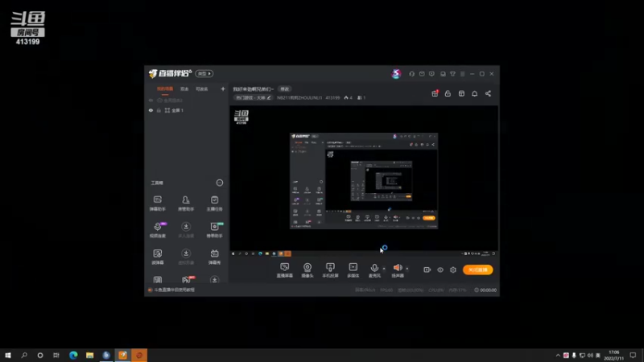
Task: Click the orange 扬声器 speaker icon
Action: pyautogui.click(x=397, y=268)
